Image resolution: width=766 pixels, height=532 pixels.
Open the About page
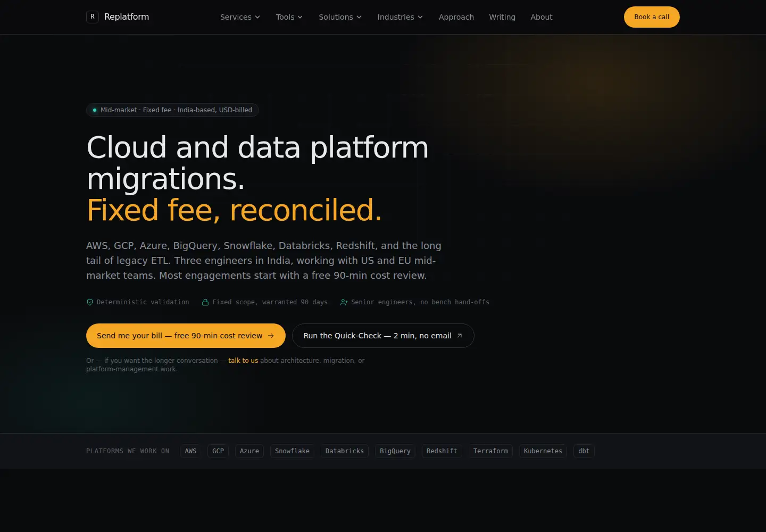click(542, 17)
